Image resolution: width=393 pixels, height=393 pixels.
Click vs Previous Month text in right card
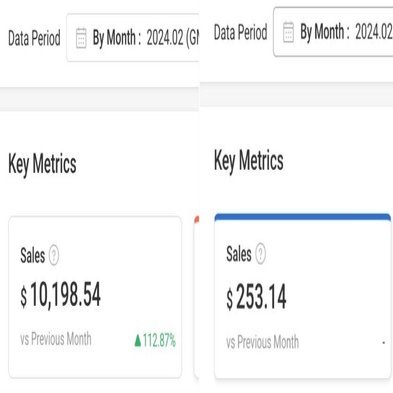(x=262, y=342)
